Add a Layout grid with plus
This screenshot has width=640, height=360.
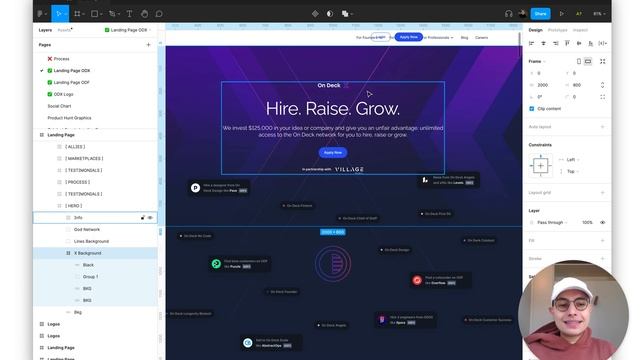tap(602, 193)
